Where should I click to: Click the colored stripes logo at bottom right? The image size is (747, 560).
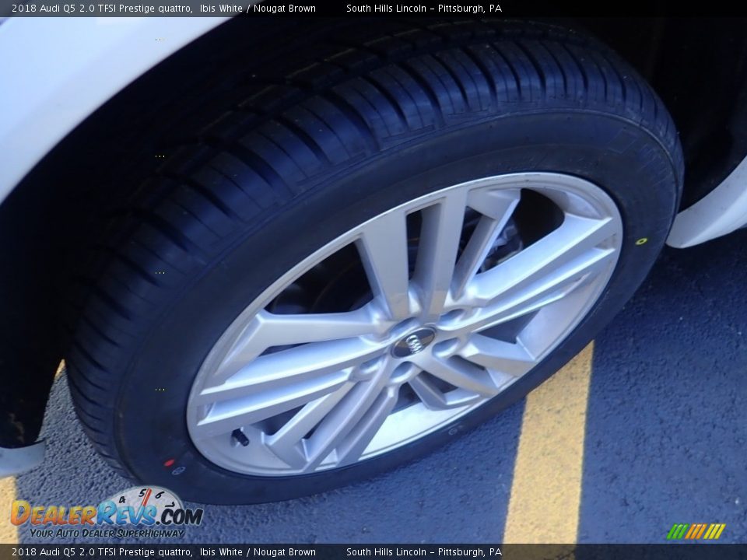[696, 531]
